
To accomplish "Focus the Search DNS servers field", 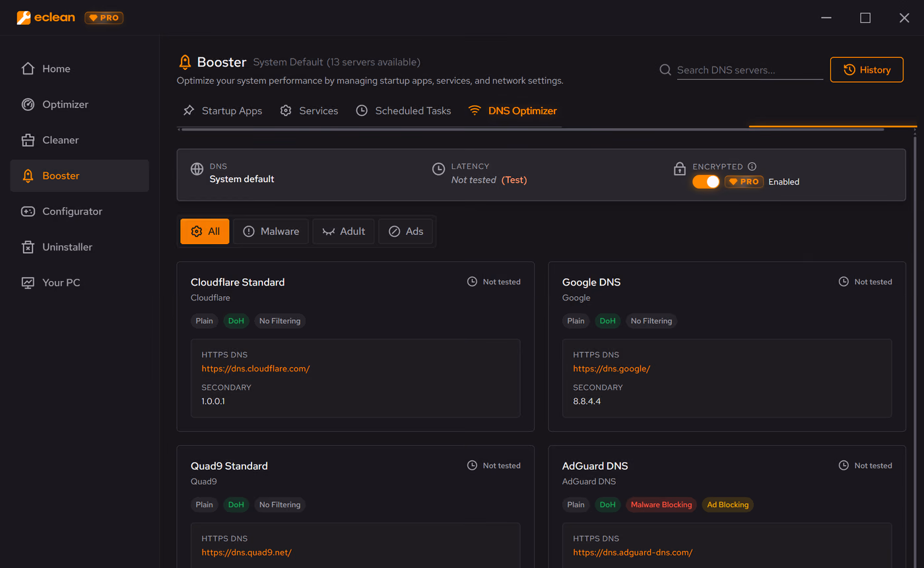I will coord(750,70).
